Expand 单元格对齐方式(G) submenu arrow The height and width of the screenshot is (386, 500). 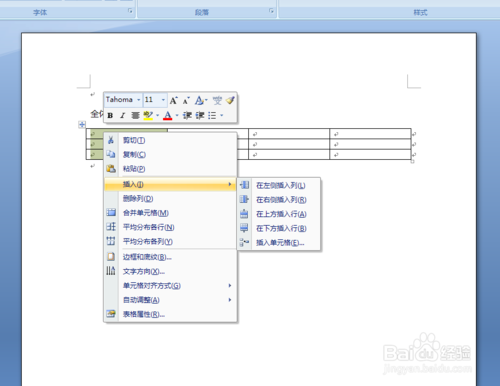coord(230,285)
